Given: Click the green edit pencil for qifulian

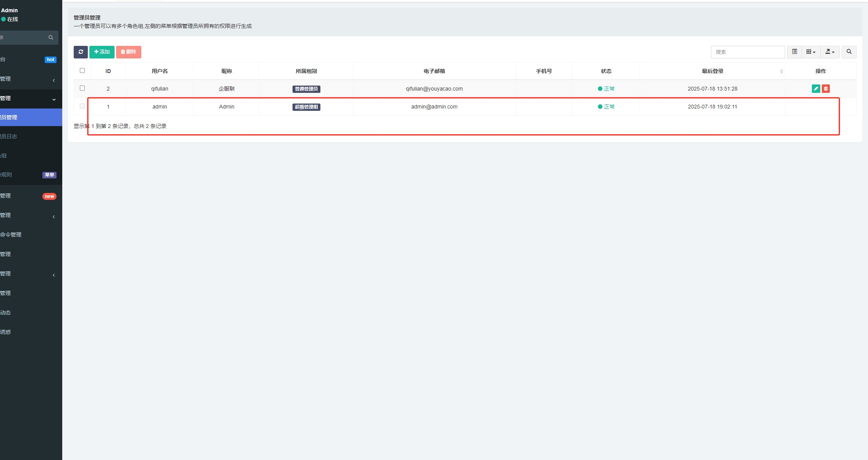Looking at the screenshot, I should pyautogui.click(x=816, y=89).
